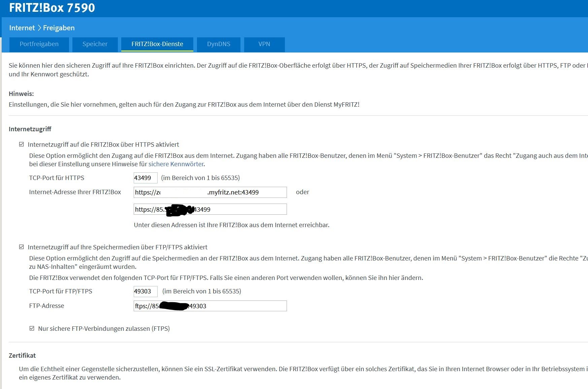Click the Hinweis: heading text
This screenshot has width=588, height=389.
click(x=21, y=94)
